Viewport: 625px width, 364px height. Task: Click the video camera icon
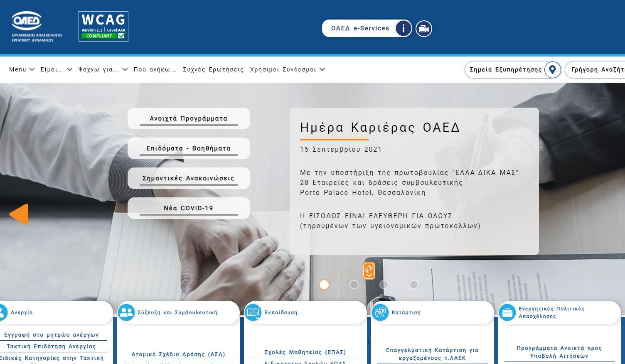424,29
